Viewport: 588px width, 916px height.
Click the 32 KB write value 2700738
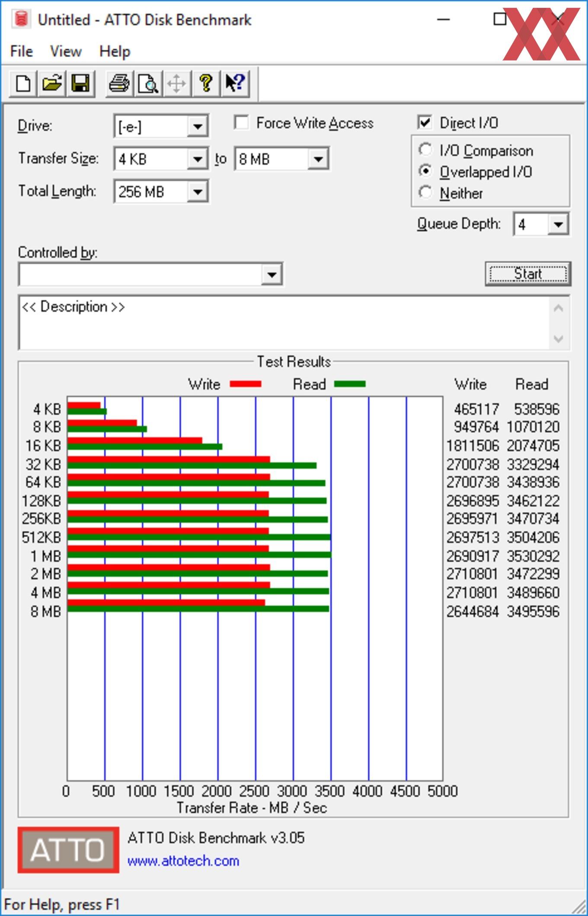pos(473,464)
